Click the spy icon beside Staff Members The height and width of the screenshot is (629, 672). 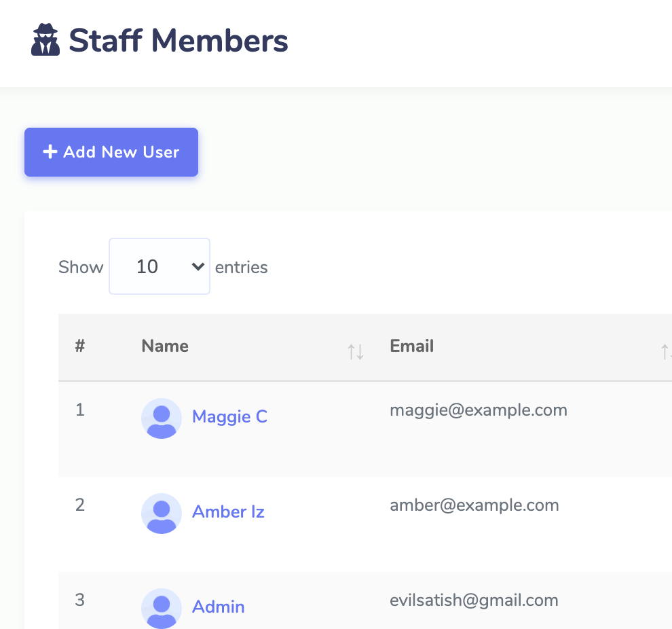coord(45,40)
